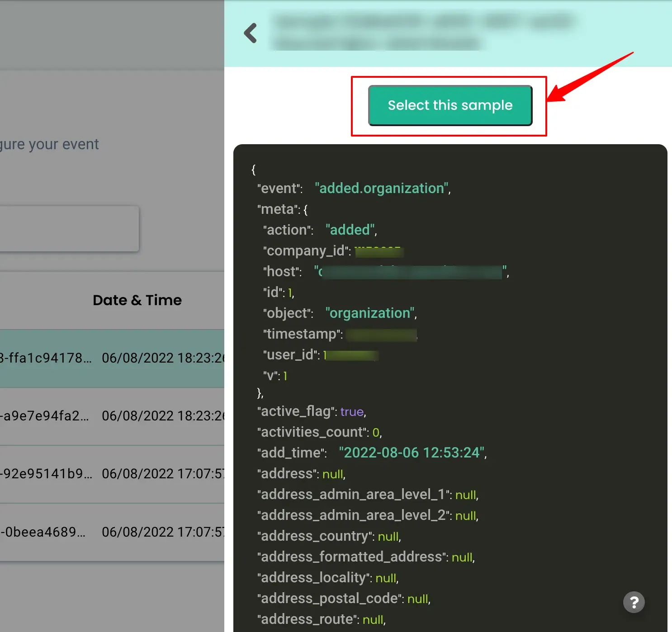Click the "host" key in JSON
672x632 pixels.
click(x=282, y=272)
